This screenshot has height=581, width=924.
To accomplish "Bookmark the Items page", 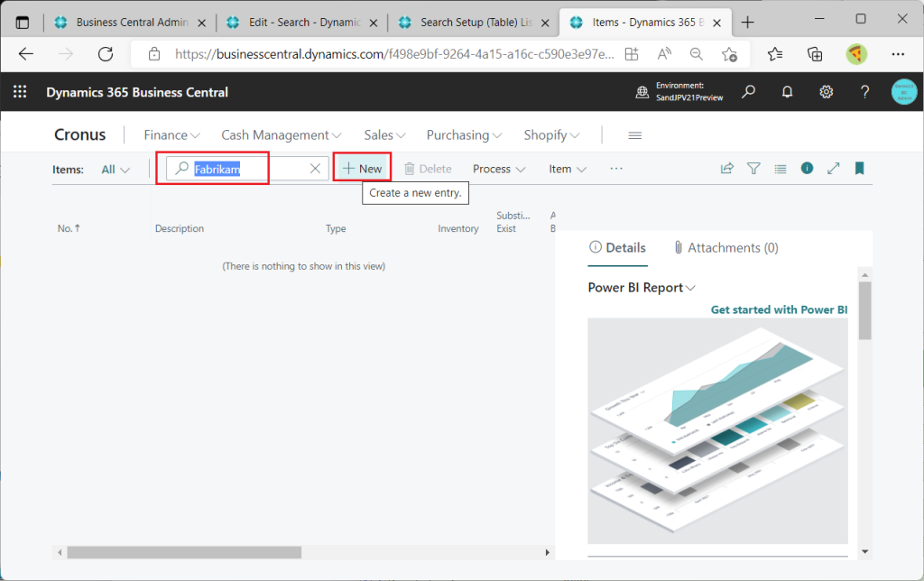I will (860, 169).
